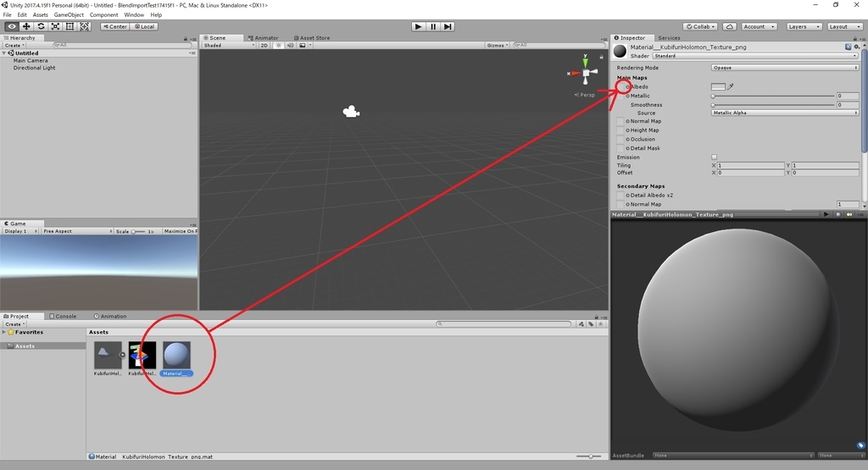Click scene effects image icon
868x470 pixels.
303,46
